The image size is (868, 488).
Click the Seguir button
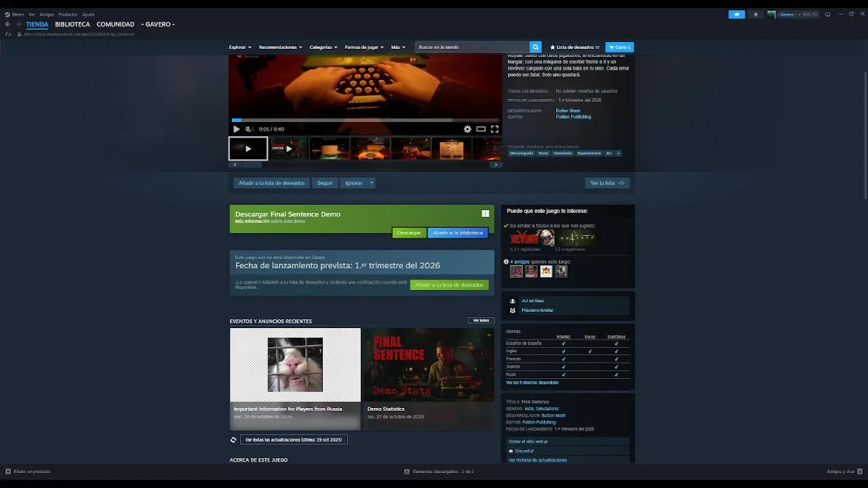325,183
